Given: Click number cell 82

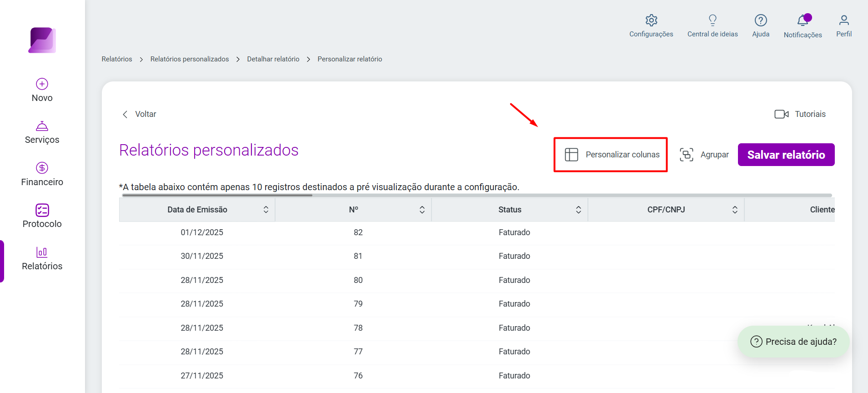Looking at the screenshot, I should tap(358, 232).
